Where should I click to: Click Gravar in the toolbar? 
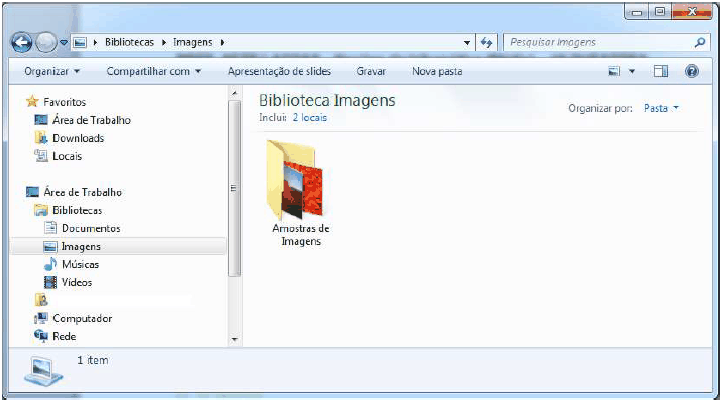tap(371, 72)
